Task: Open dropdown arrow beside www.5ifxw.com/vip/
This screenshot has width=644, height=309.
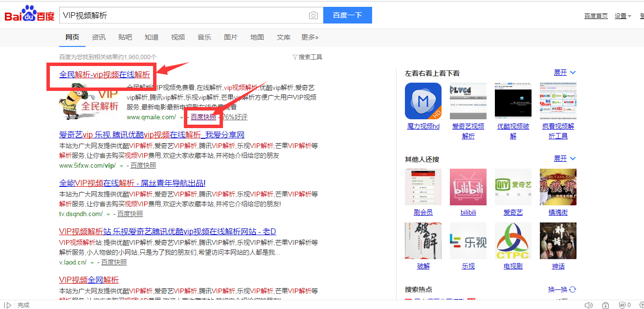Action: pyautogui.click(x=122, y=166)
